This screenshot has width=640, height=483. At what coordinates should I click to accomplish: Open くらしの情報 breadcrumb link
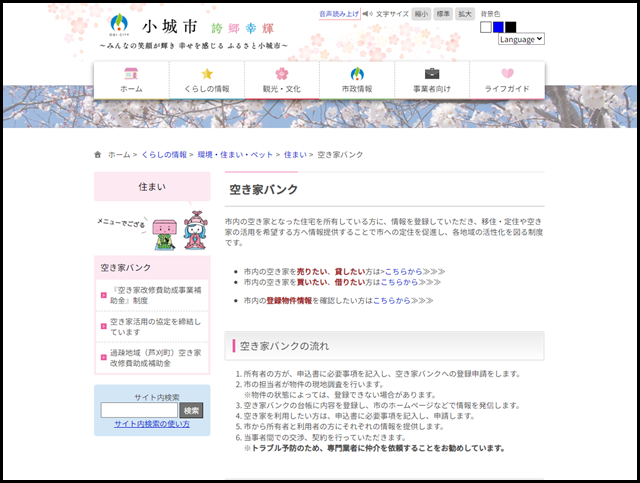click(x=164, y=154)
